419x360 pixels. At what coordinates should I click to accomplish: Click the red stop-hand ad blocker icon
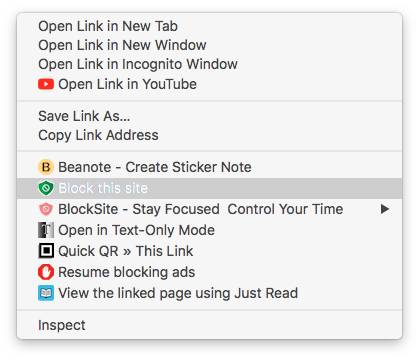click(x=46, y=272)
